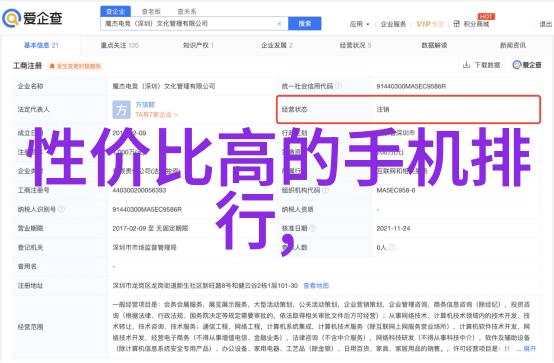
Task: Click the 爱企查 badge beside 下载数据
Action: click(527, 65)
